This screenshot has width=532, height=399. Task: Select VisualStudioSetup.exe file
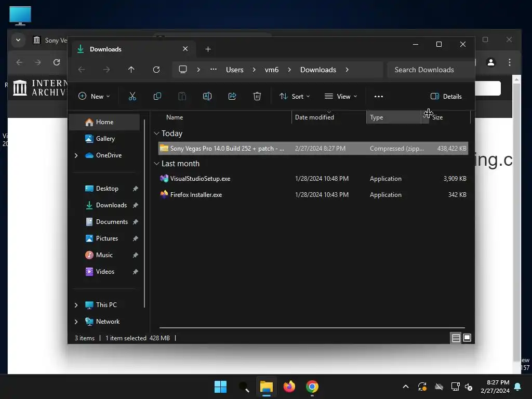tap(313, 179)
